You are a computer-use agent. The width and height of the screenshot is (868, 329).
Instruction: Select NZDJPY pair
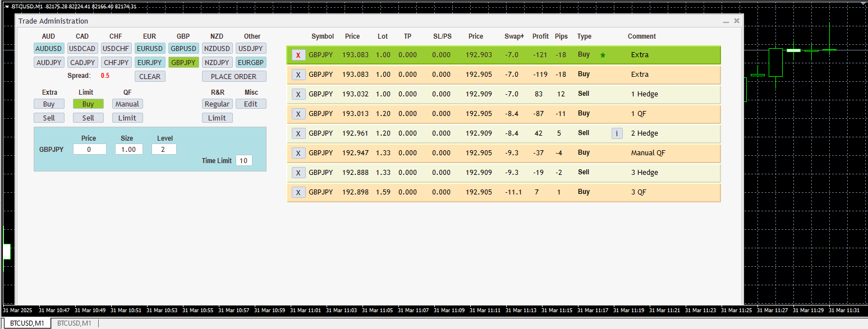tap(217, 63)
